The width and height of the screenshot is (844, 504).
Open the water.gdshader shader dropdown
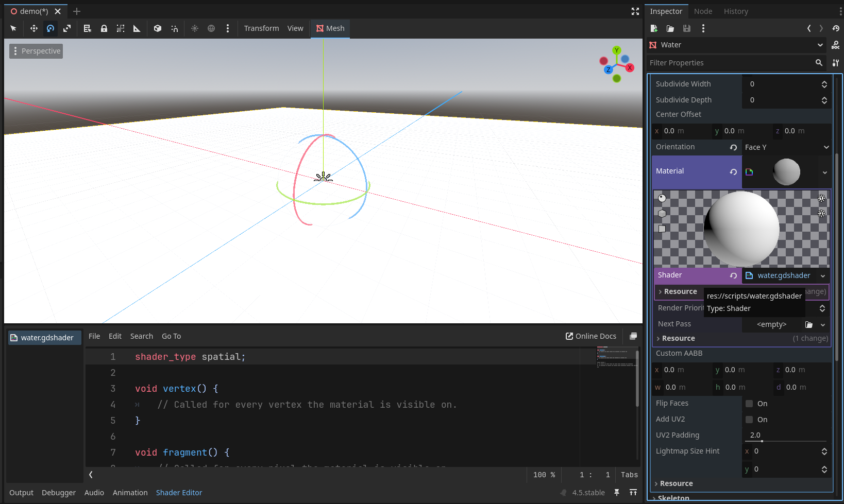pyautogui.click(x=823, y=276)
